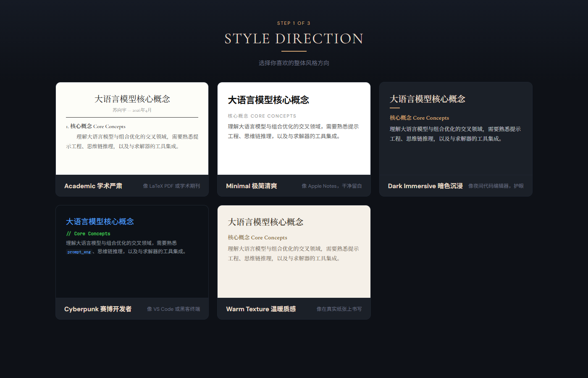This screenshot has height=378, width=588.
Task: Click the Academic 学术严肃 label
Action: pos(93,186)
